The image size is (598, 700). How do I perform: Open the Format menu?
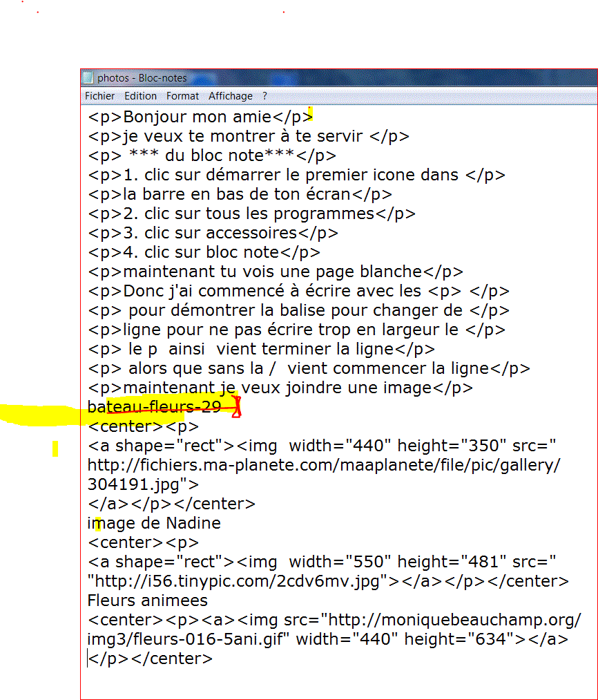pos(182,96)
